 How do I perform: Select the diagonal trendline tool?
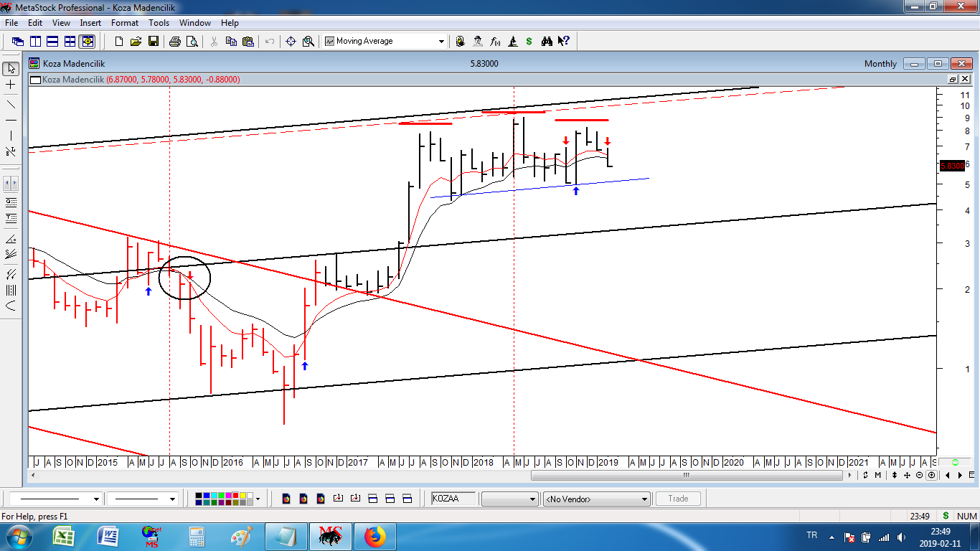pos(11,105)
